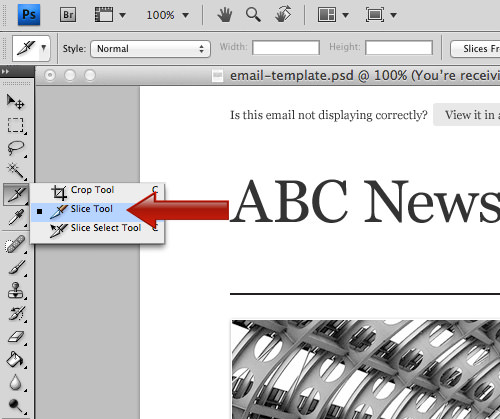
Task: Select the Zoom magnifier tool
Action: tap(253, 15)
